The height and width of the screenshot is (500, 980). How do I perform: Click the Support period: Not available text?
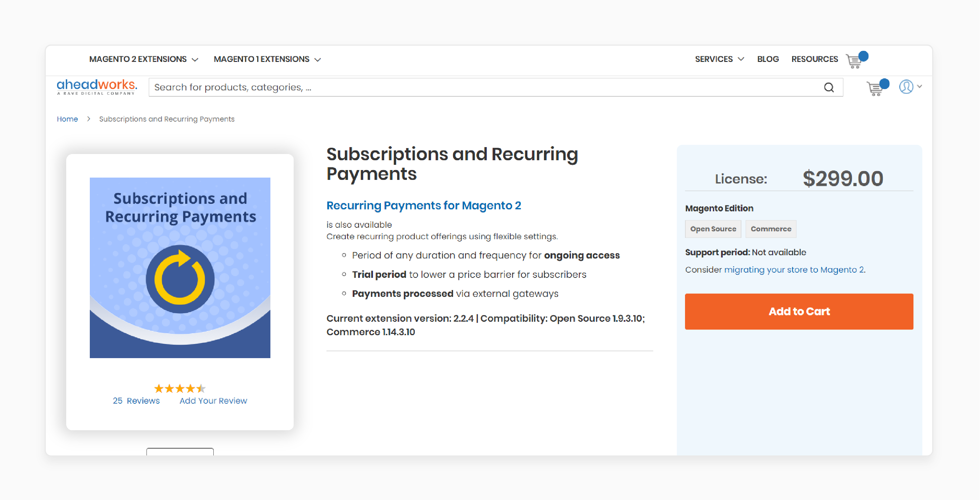point(745,253)
